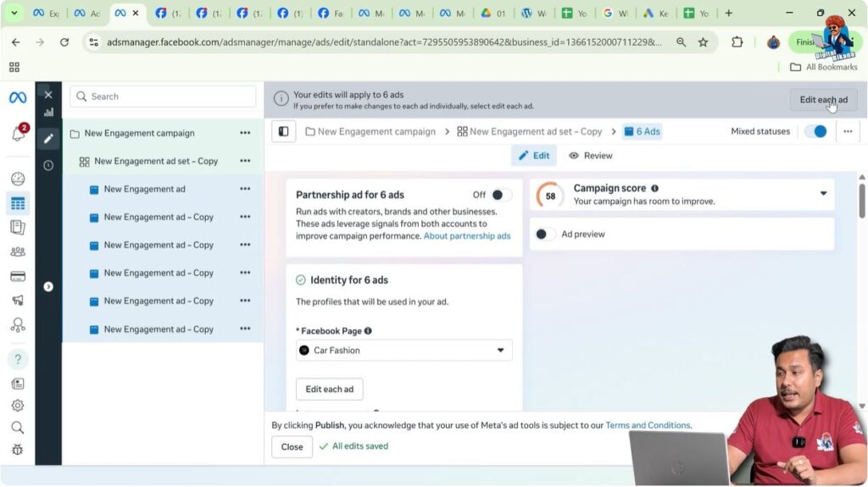Open more options for New Engagement campaign
The height and width of the screenshot is (487, 868).
click(245, 133)
